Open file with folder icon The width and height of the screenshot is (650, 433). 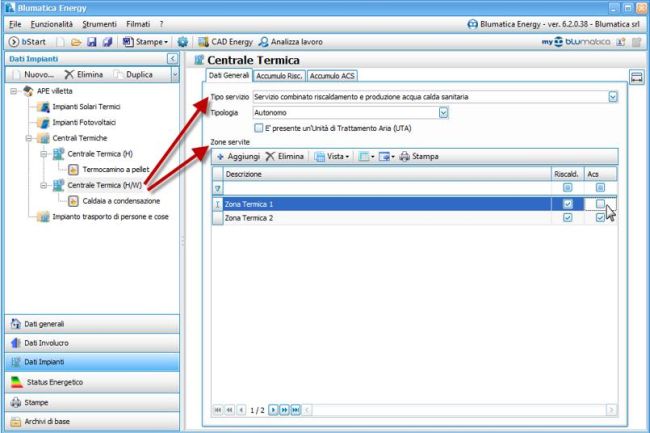tap(76, 42)
